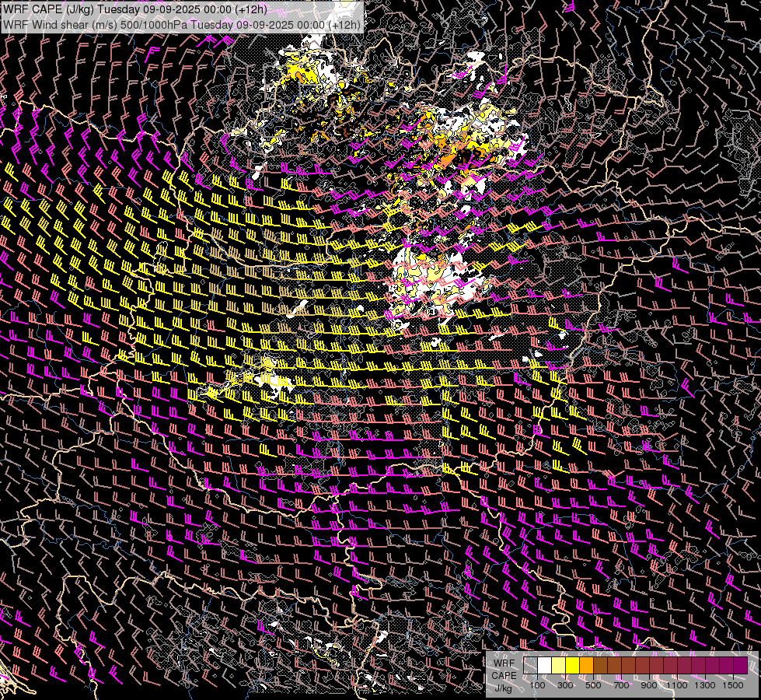This screenshot has height=700, width=761.
Task: Click the J/kg unit label in legend
Action: 503,688
